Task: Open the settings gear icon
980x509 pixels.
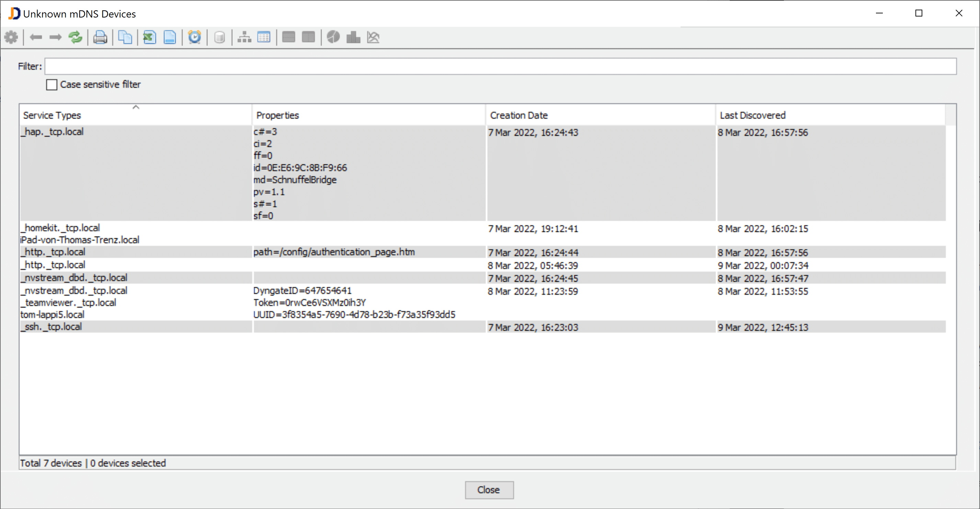Action: tap(11, 37)
